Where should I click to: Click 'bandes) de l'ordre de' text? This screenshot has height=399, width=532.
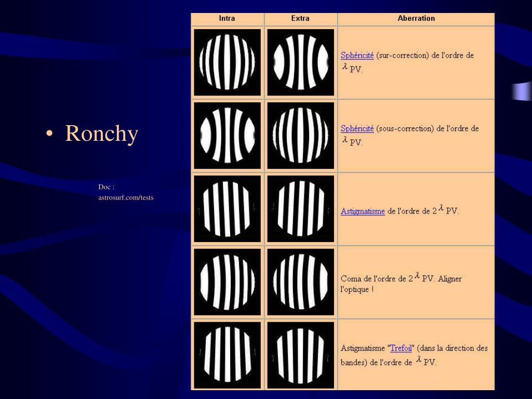(x=376, y=362)
